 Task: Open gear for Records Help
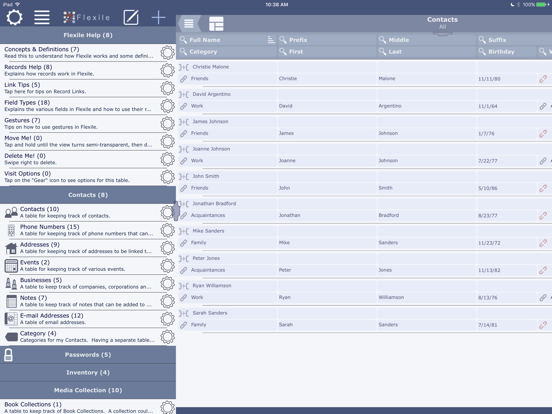(168, 70)
